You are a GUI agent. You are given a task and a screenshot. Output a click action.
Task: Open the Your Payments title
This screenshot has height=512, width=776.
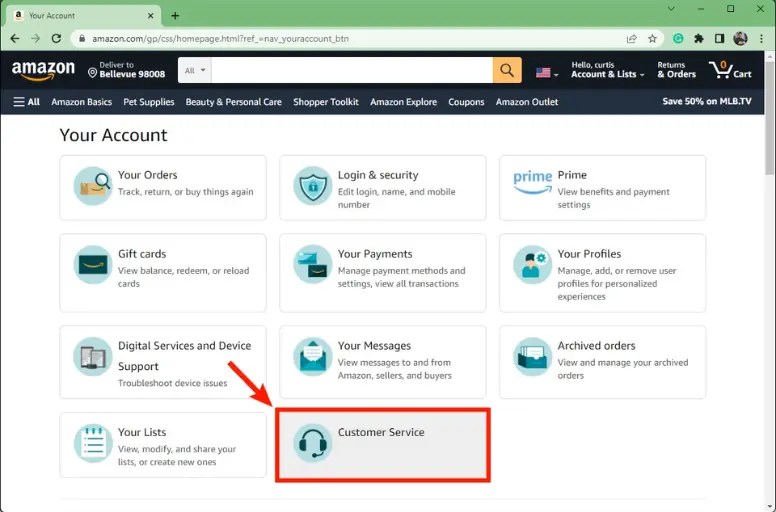(x=375, y=254)
